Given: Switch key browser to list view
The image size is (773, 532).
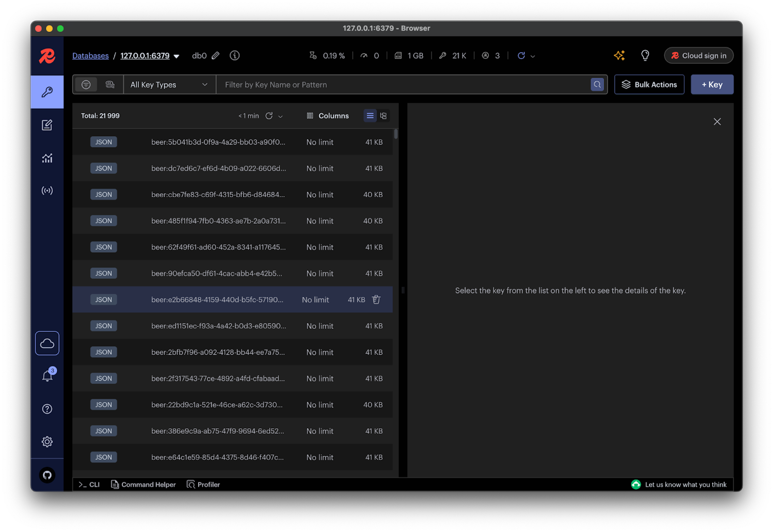Looking at the screenshot, I should click(x=370, y=116).
